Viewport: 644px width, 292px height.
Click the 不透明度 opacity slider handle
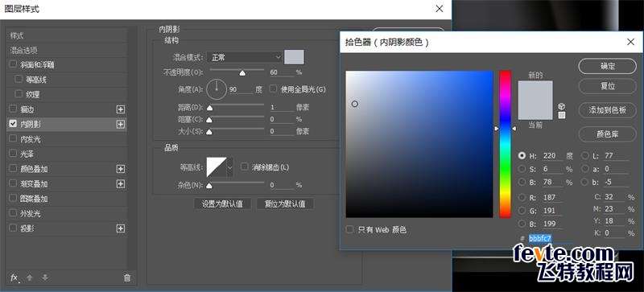pyautogui.click(x=242, y=73)
